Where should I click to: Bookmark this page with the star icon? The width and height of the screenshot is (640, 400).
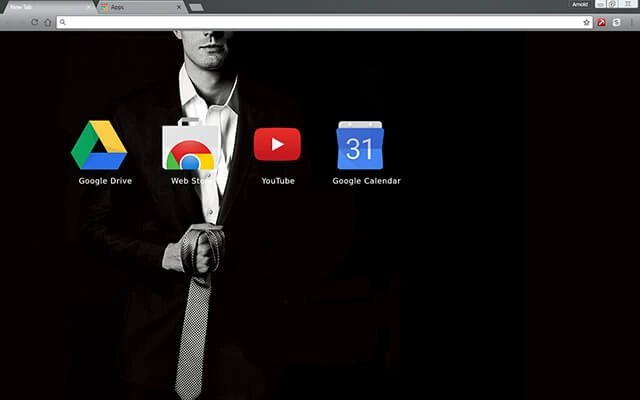[587, 22]
